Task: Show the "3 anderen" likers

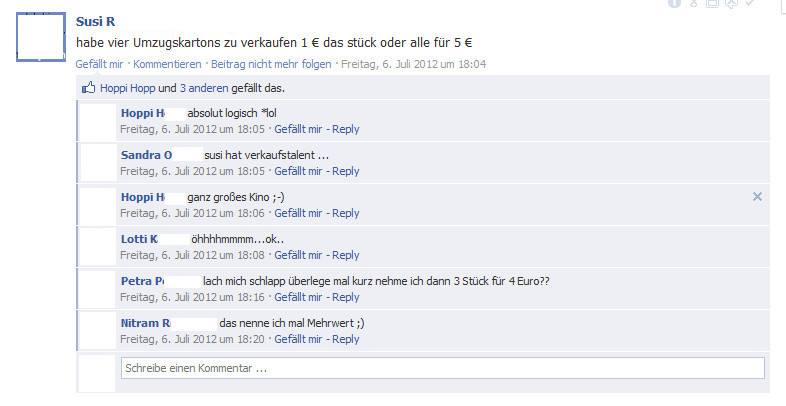Action: coord(204,88)
